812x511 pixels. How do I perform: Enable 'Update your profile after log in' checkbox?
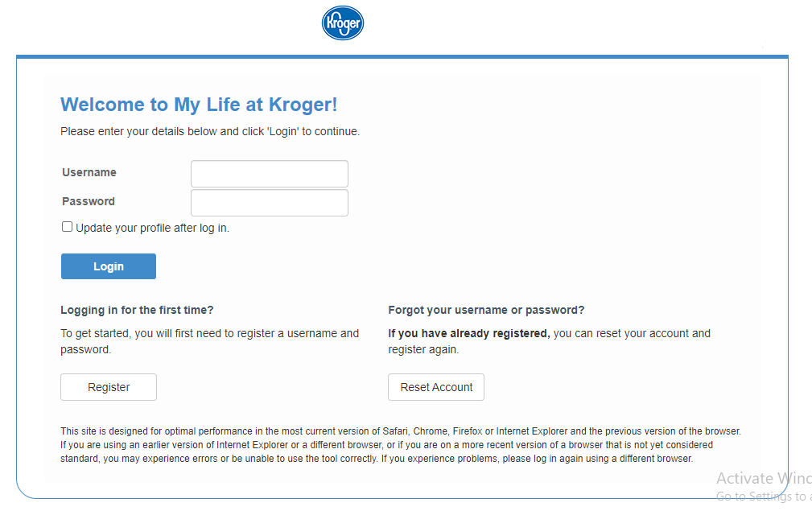click(x=68, y=227)
